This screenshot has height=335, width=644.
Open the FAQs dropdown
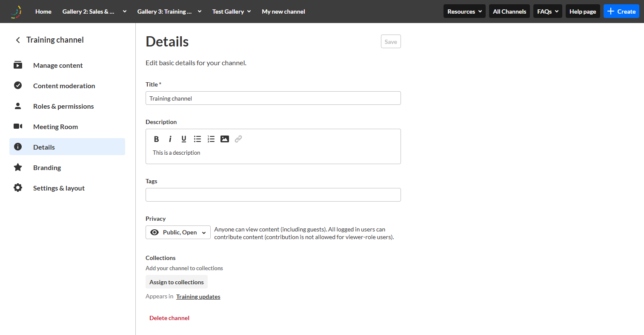pos(548,12)
